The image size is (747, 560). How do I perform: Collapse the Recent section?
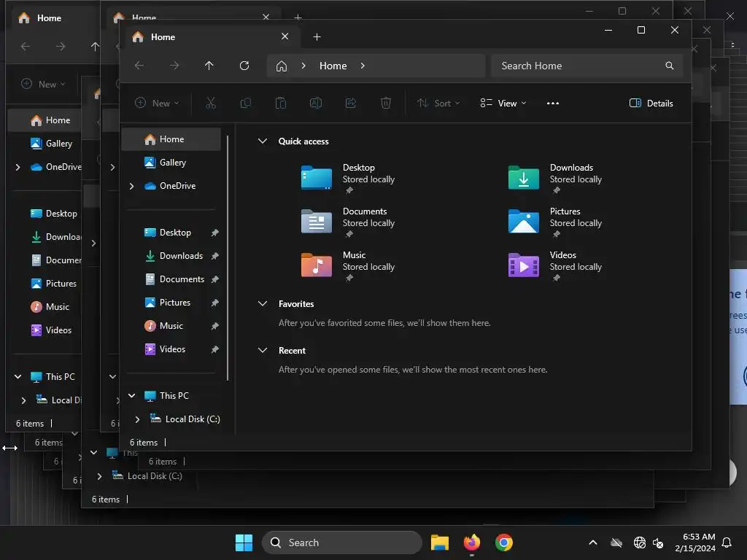click(x=263, y=351)
